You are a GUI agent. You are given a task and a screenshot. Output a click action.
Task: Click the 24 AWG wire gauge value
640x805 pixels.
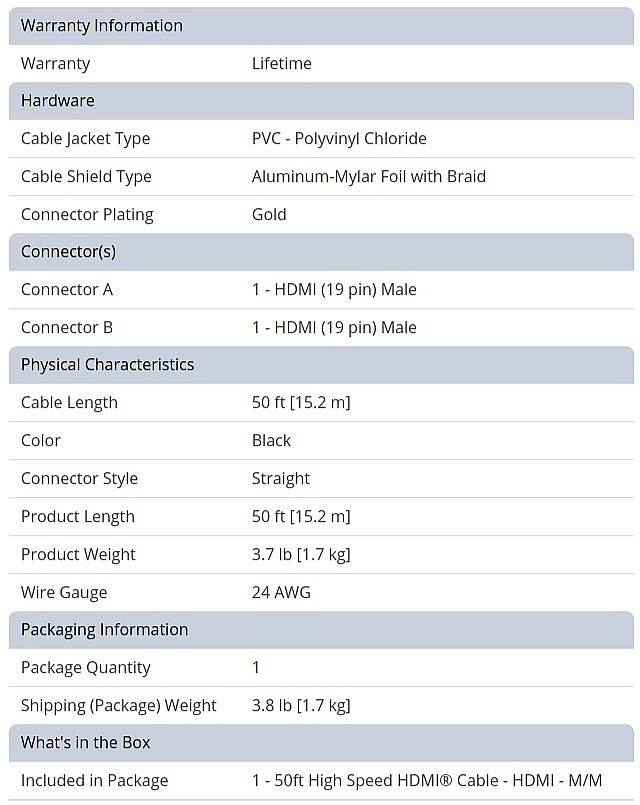[x=281, y=593]
